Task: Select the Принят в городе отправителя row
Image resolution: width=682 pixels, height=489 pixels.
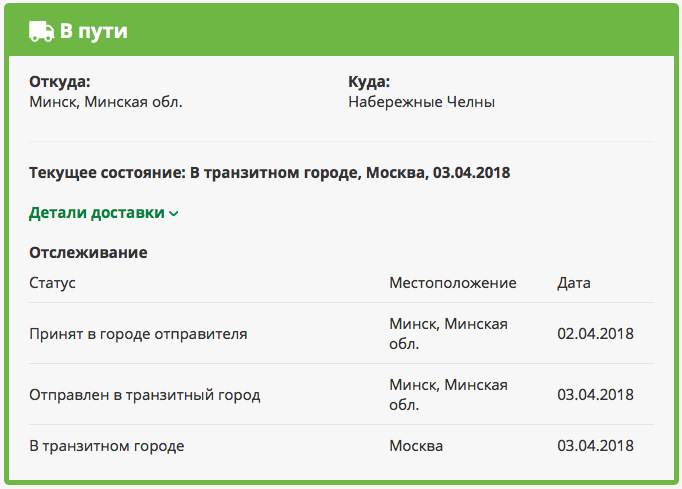Action: 138,333
